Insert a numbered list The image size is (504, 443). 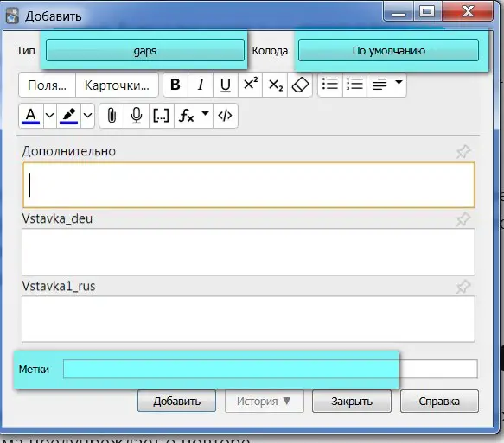tap(354, 85)
